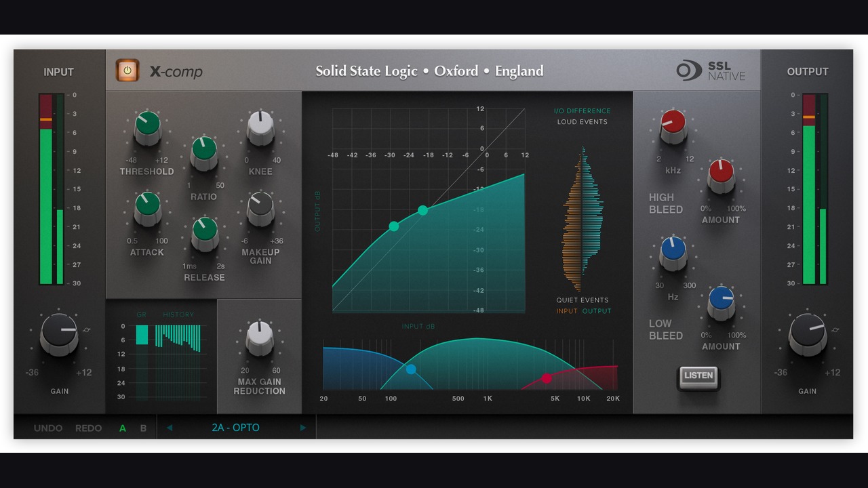Switch to preset slot B
This screenshot has height=488, width=868.
(143, 428)
